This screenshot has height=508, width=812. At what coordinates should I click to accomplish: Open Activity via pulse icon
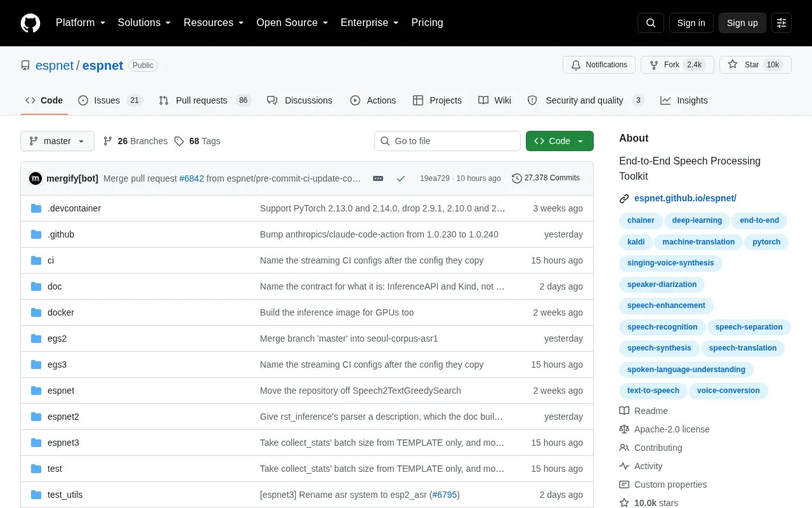coord(624,466)
